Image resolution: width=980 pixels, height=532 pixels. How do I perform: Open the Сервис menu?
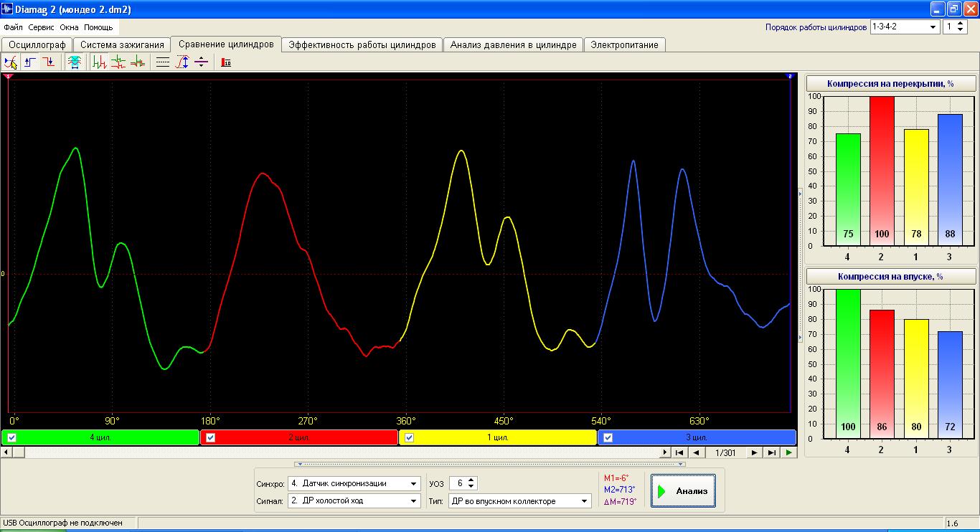click(42, 27)
